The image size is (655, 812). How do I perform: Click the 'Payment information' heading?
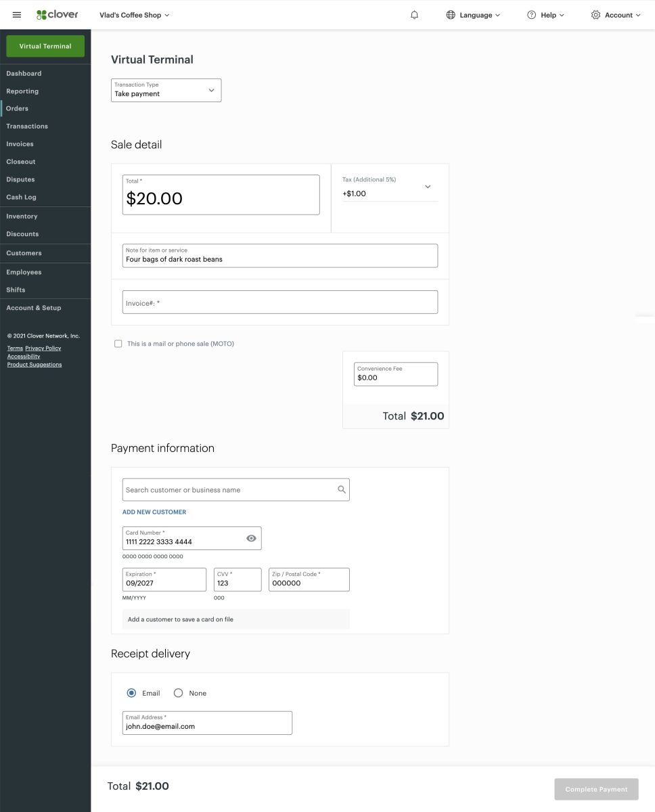click(162, 448)
